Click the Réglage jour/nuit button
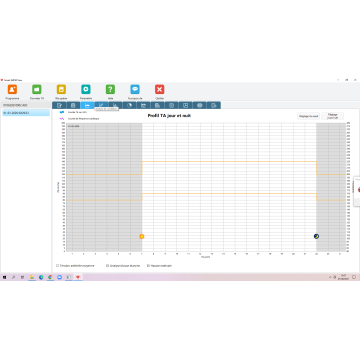360x360 pixels. [x=333, y=116]
